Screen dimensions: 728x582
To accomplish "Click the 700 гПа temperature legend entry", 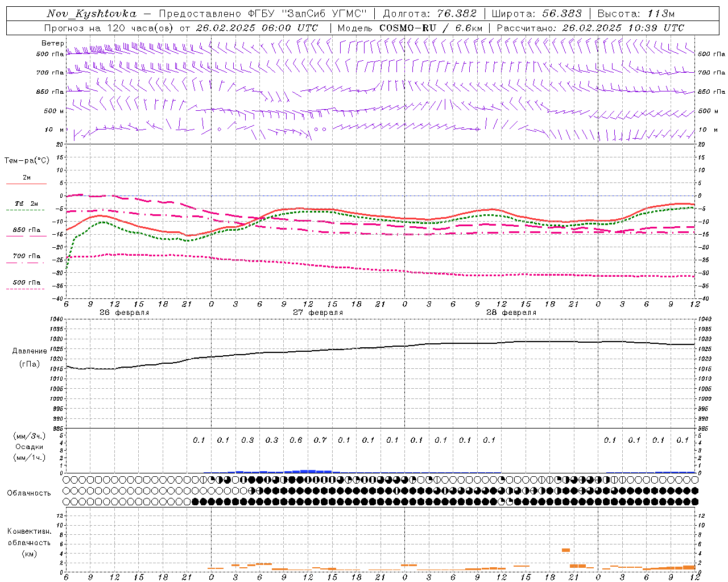I will 27,256.
